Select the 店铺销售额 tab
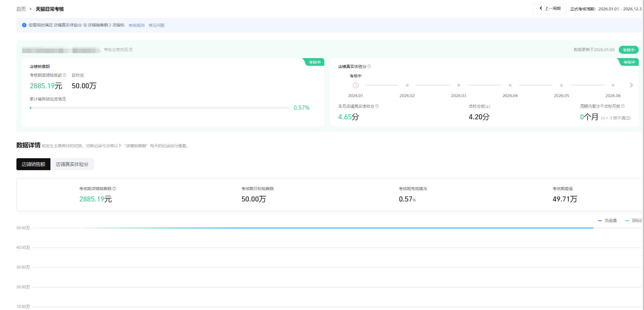 pyautogui.click(x=33, y=164)
